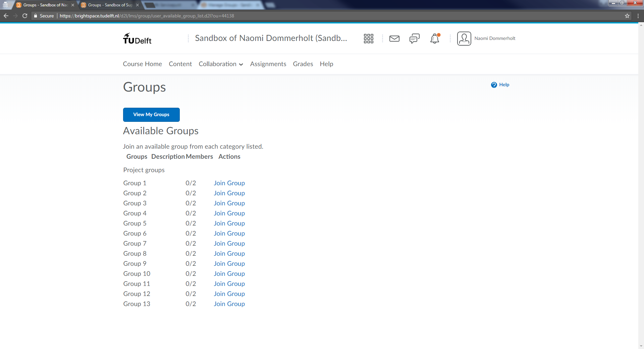Click the TU Delft logo
This screenshot has width=644, height=349.
(137, 39)
